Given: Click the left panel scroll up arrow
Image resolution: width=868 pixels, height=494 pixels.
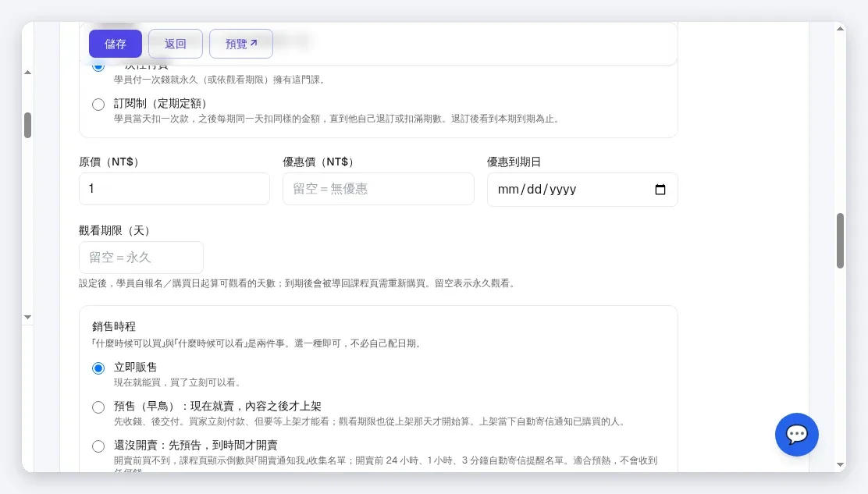Looking at the screenshot, I should [x=27, y=73].
